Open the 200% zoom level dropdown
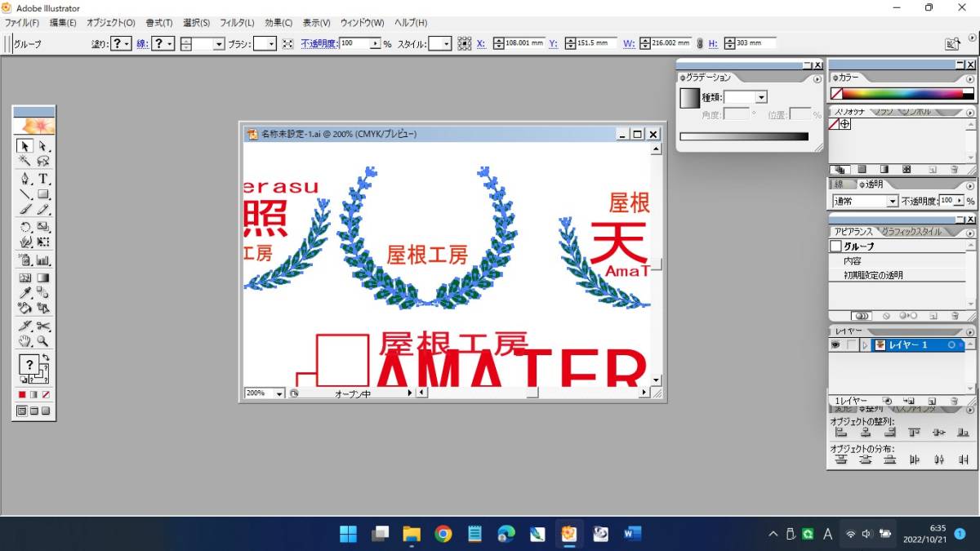Screen dimensions: 980x551 [279, 393]
